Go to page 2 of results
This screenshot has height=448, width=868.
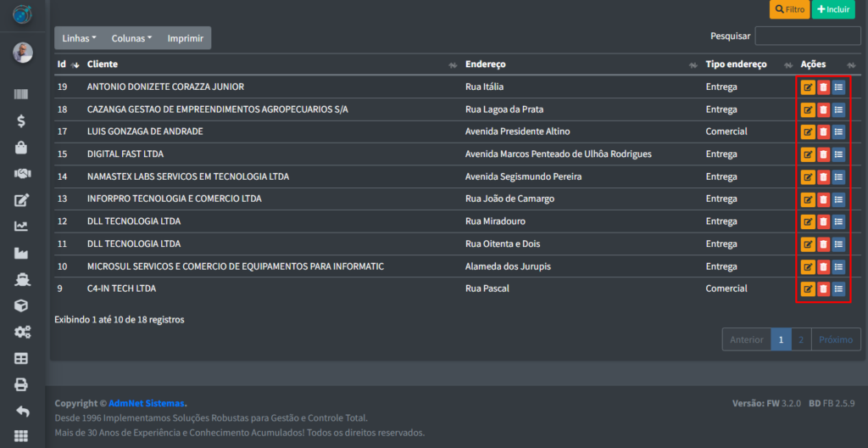(x=801, y=339)
